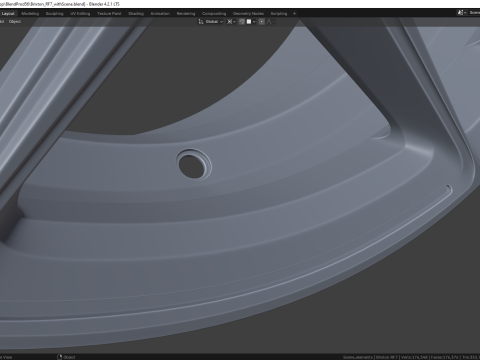Open the Rendering workspace tab
Viewport: 480px width, 360px height.
tap(186, 14)
